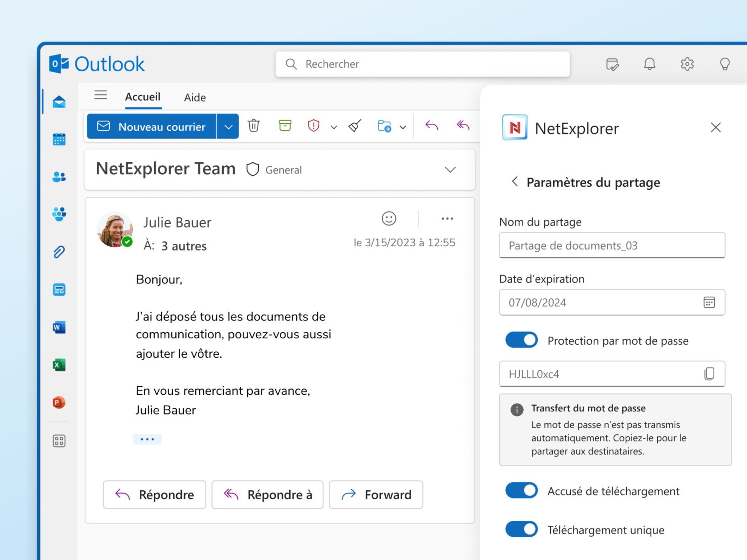
Task: Click the NetExplorer logo icon
Action: point(515,127)
